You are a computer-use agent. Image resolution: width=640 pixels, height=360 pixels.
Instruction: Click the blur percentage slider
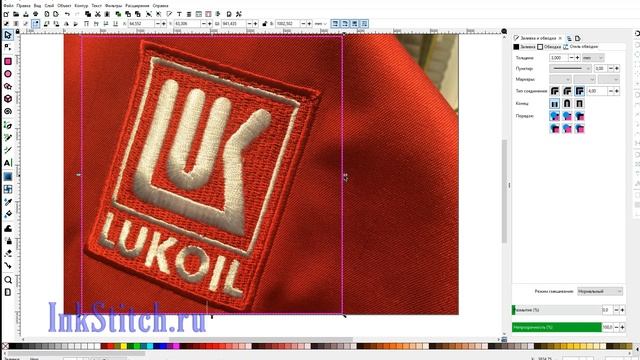[556, 310]
